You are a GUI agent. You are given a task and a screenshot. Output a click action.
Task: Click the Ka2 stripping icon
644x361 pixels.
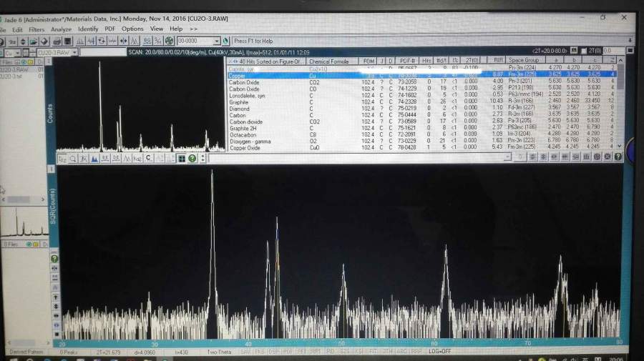137,159
